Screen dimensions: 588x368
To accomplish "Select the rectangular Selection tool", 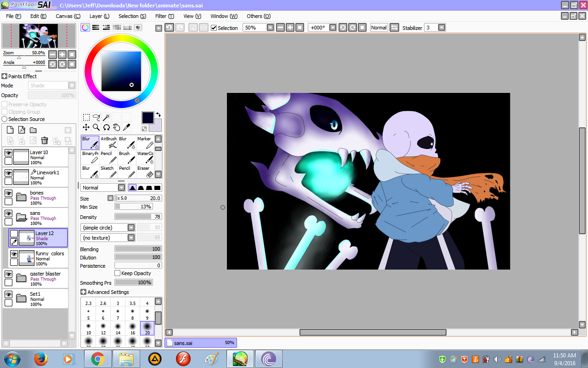I will tap(86, 117).
